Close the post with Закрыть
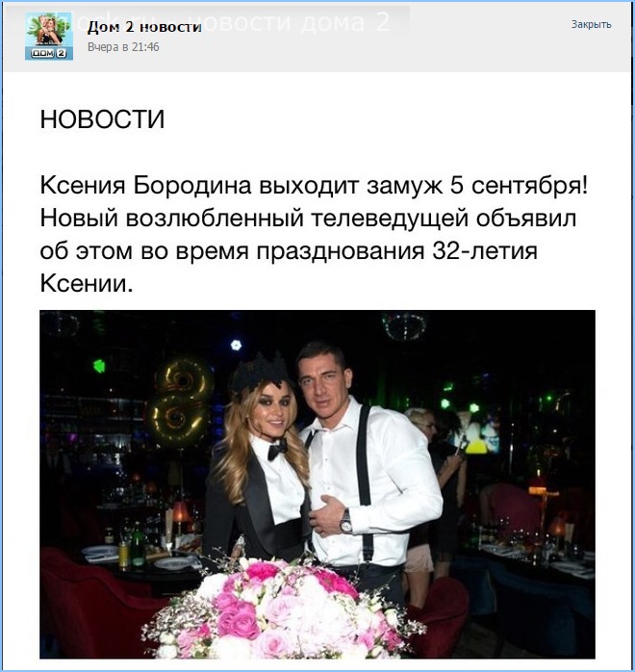 click(591, 24)
